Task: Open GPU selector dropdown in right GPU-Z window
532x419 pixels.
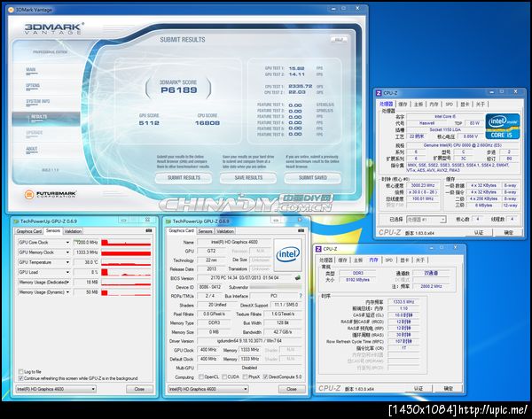Action: pos(208,389)
